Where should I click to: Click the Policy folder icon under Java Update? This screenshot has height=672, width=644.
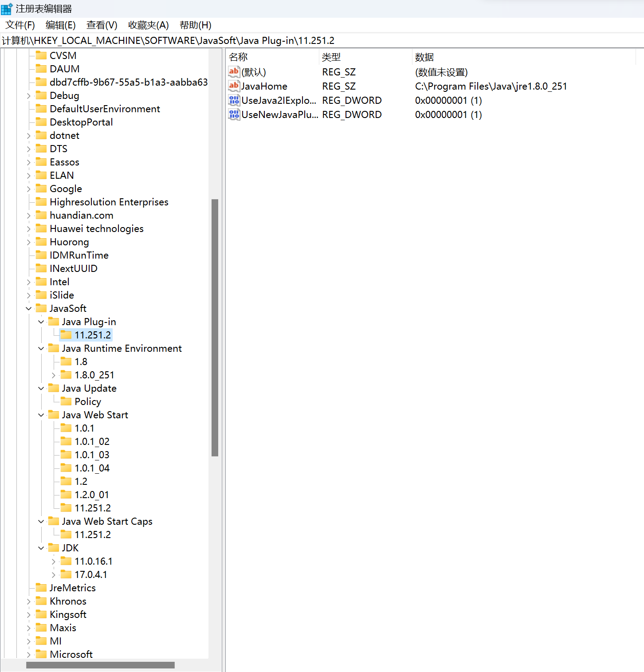pos(65,401)
